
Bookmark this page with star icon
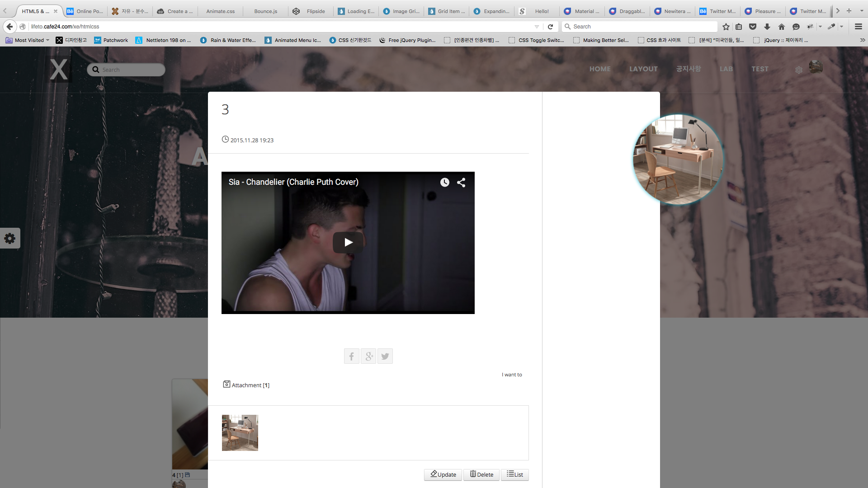tap(726, 27)
